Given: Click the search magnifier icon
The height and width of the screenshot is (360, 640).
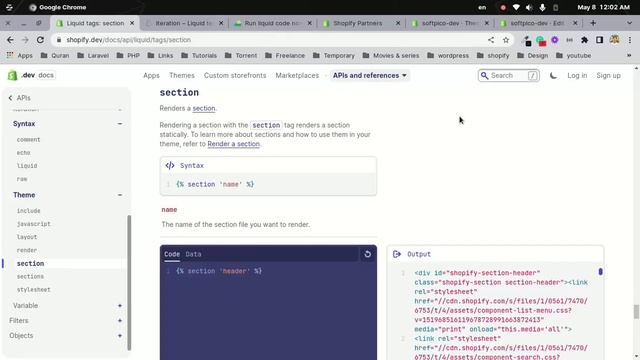Looking at the screenshot, I should [484, 76].
